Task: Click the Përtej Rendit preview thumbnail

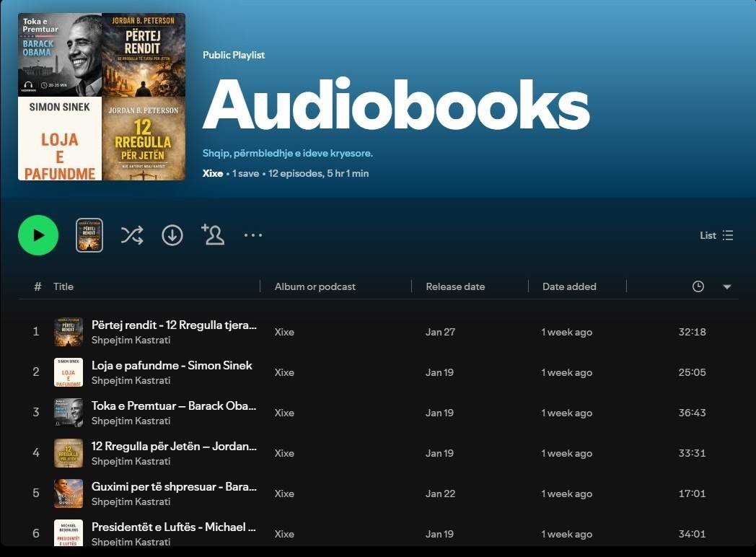Action: [89, 235]
